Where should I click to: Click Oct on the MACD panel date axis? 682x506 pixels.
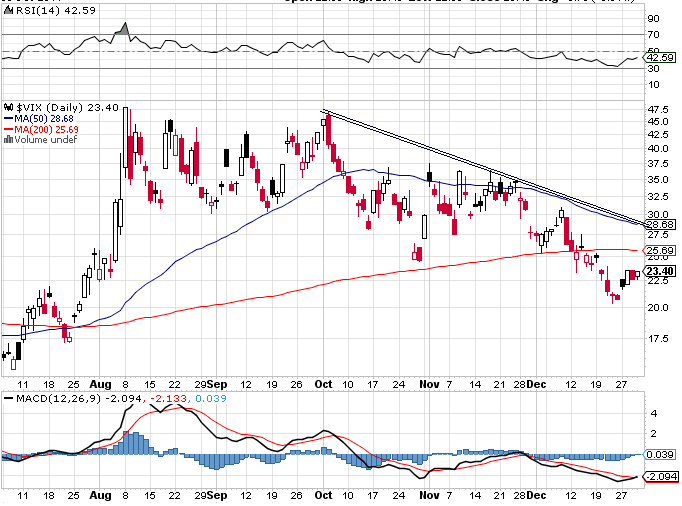(x=324, y=496)
